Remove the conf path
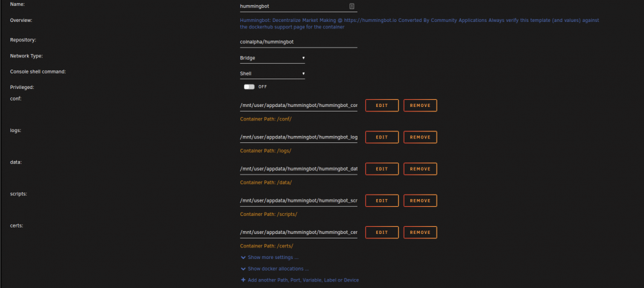Image resolution: width=644 pixels, height=288 pixels. coord(420,105)
